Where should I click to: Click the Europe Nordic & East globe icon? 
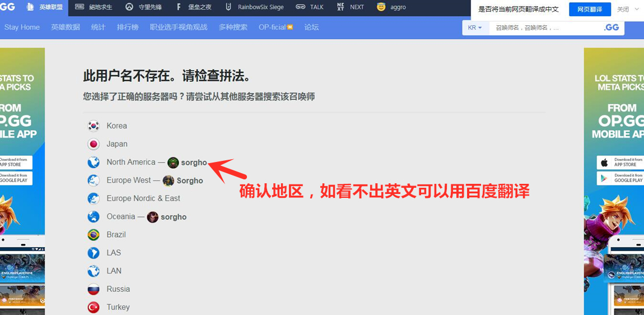click(94, 198)
